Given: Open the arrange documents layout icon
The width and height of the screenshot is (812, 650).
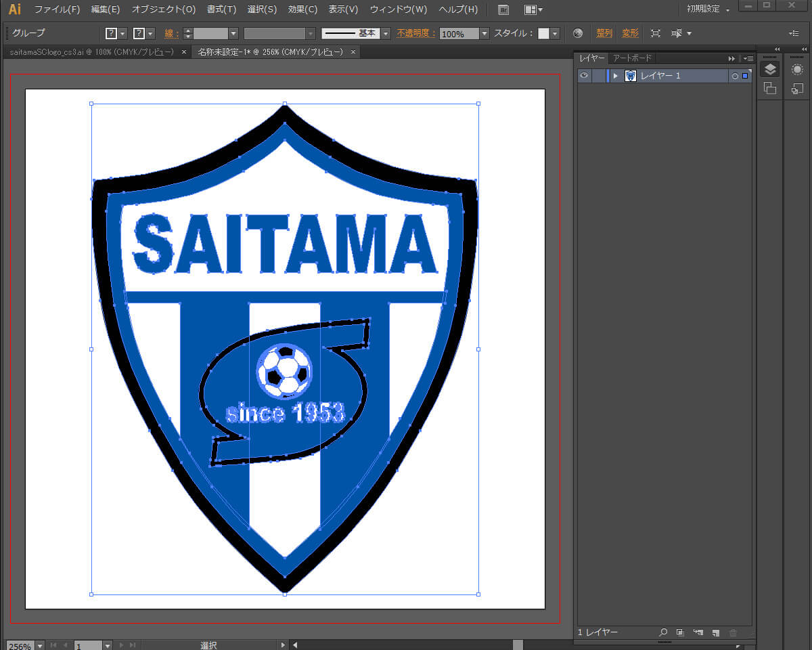Looking at the screenshot, I should point(533,9).
